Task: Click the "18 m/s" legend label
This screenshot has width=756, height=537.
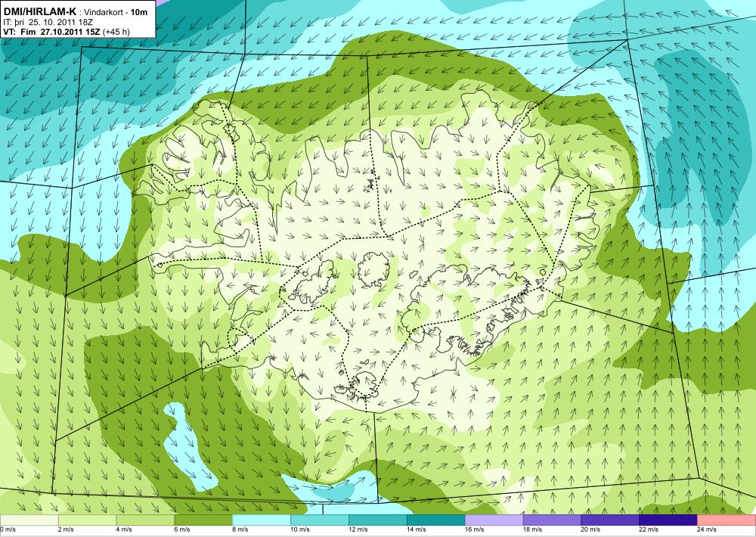Action: coord(532,529)
